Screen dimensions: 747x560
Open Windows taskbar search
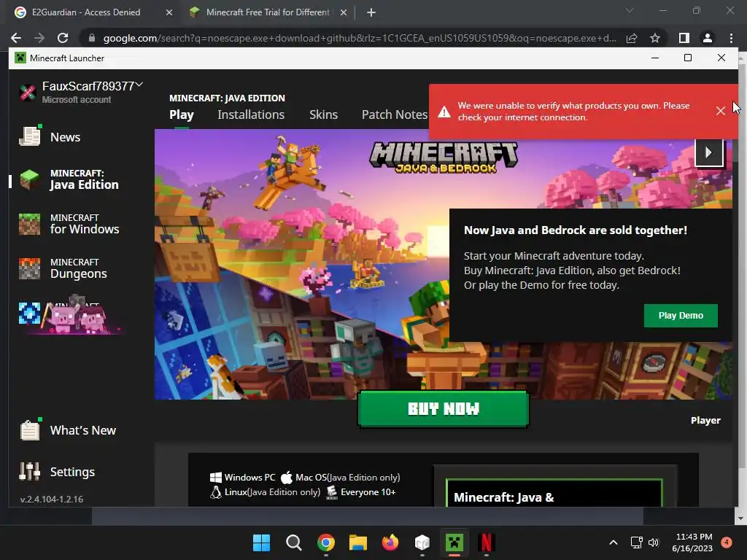(x=294, y=542)
